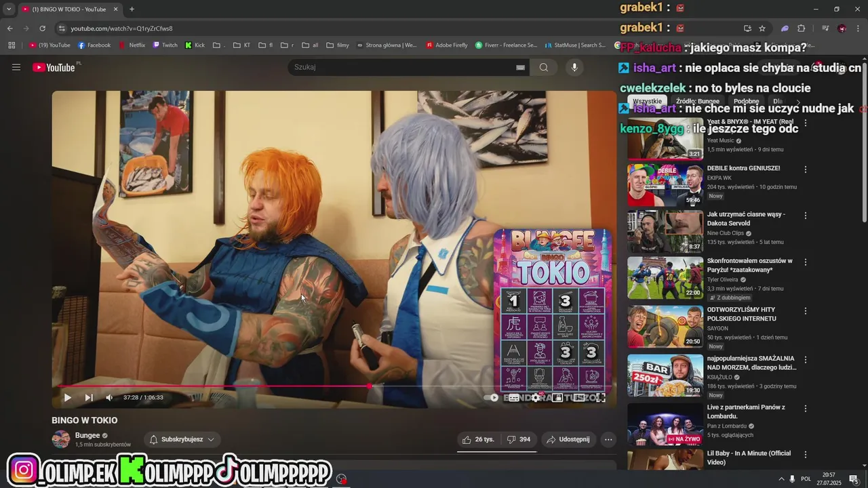The image size is (868, 488).
Task: Open the filmy bookmark folder
Action: 338,45
